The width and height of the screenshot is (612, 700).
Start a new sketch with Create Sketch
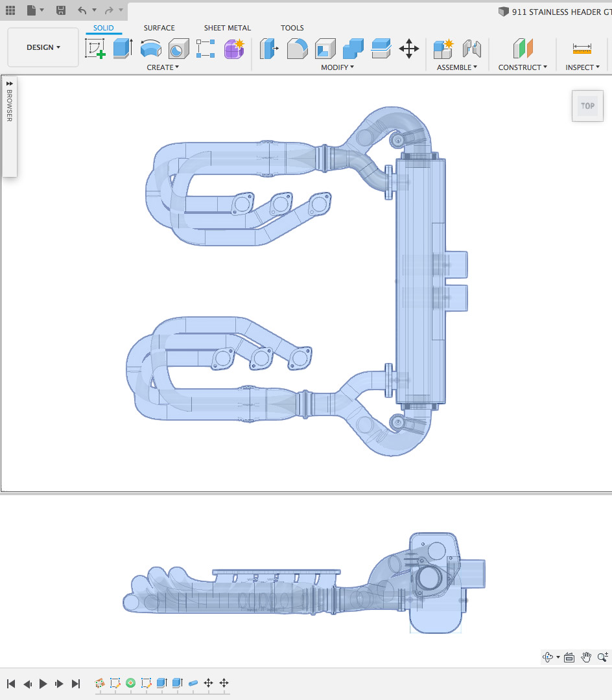point(95,48)
